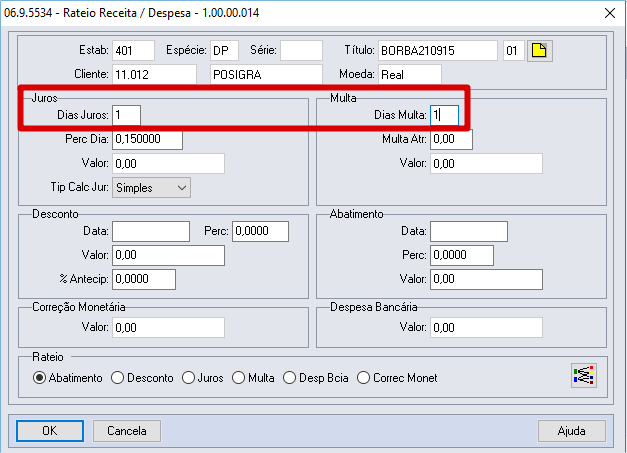
Task: Click the % Antecip field
Action: (144, 279)
